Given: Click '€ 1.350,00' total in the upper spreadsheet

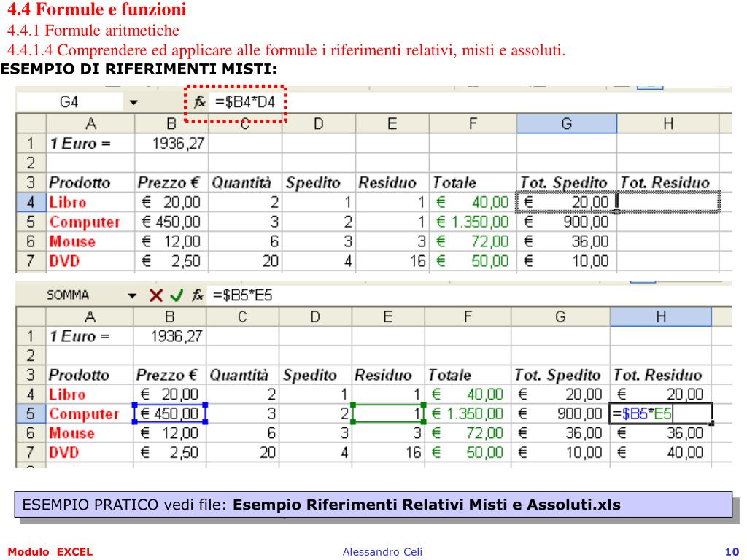Looking at the screenshot, I should pyautogui.click(x=473, y=222).
